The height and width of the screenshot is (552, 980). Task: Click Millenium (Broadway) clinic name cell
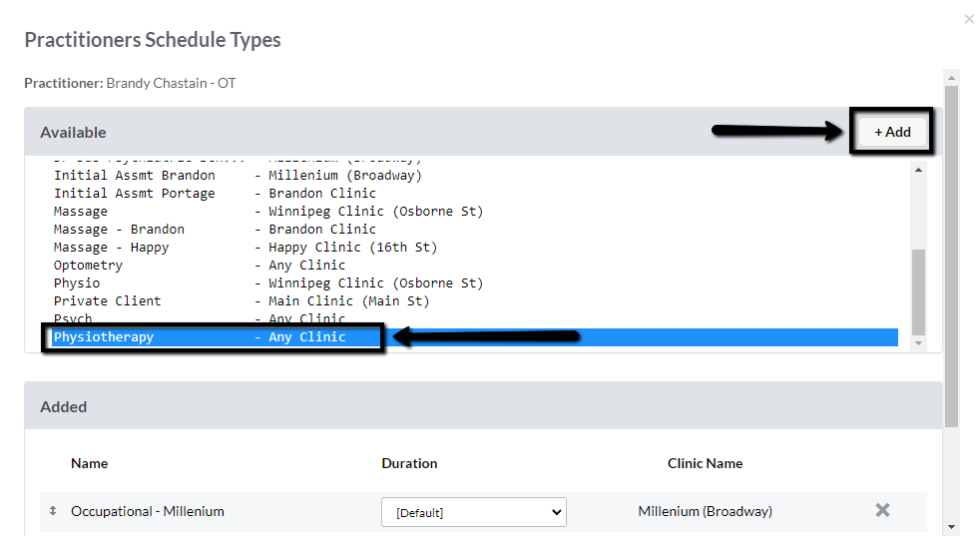[705, 511]
